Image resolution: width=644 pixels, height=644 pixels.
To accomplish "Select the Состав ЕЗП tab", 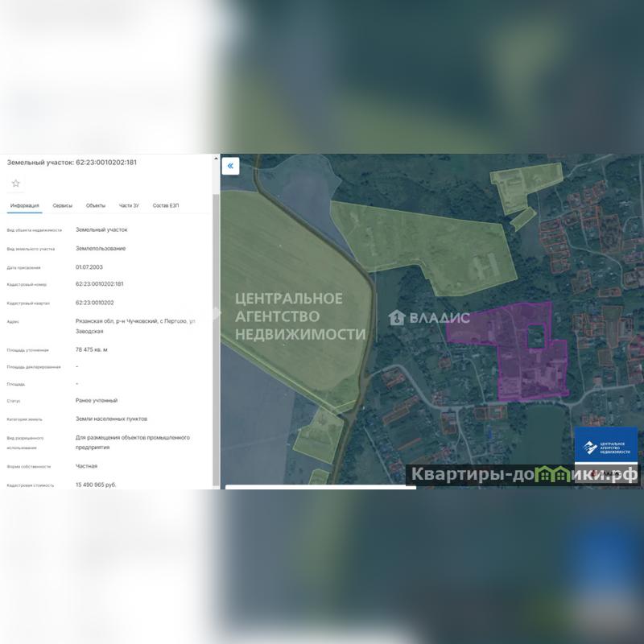I will point(166,206).
